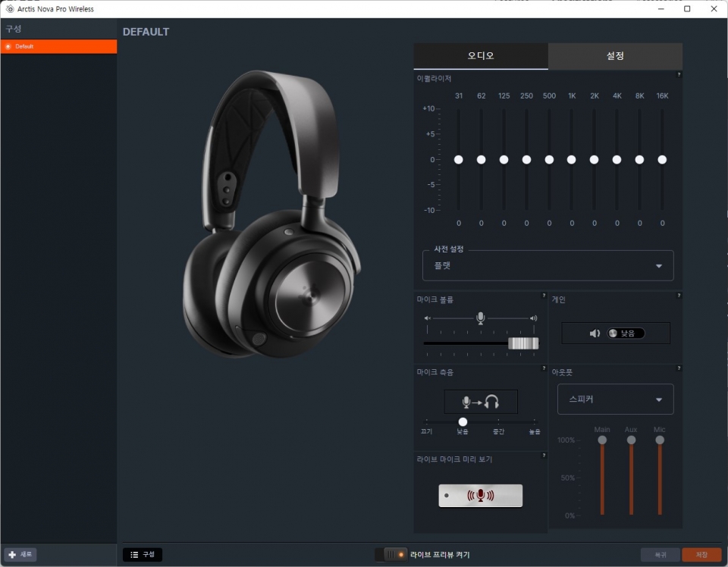
Task: Click the 16K equalizer slider knob
Action: [x=662, y=160]
